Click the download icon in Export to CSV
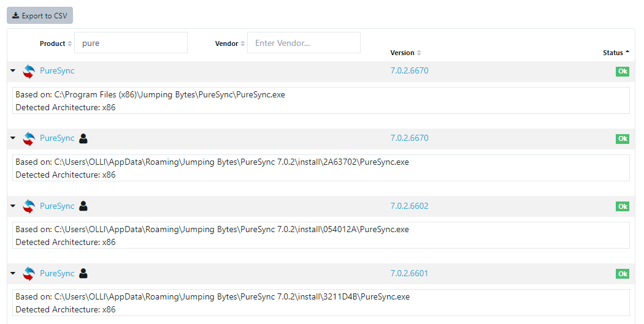The image size is (644, 324). click(x=15, y=15)
